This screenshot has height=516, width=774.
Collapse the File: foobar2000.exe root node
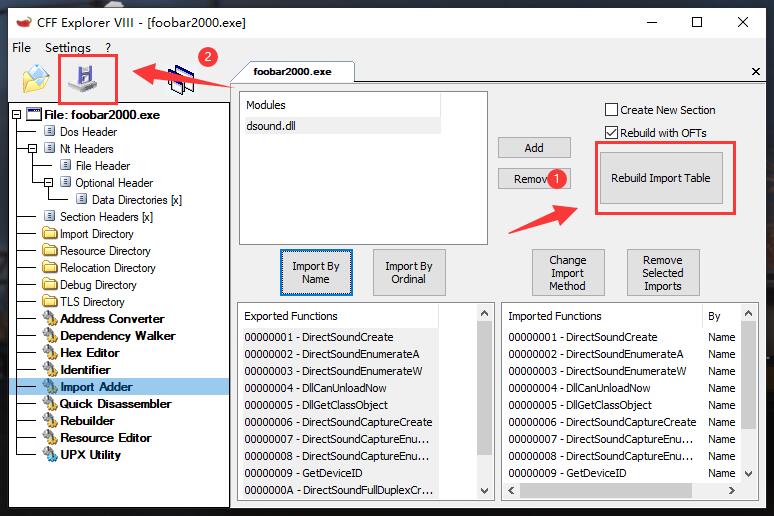pyautogui.click(x=17, y=115)
